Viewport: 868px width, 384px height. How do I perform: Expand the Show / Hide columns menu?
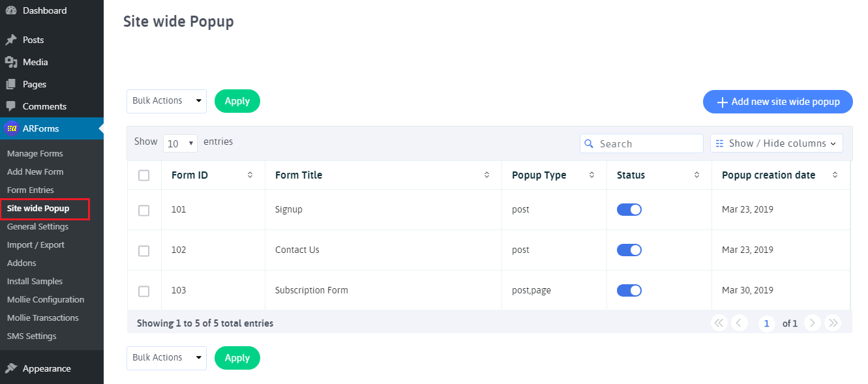tap(776, 143)
